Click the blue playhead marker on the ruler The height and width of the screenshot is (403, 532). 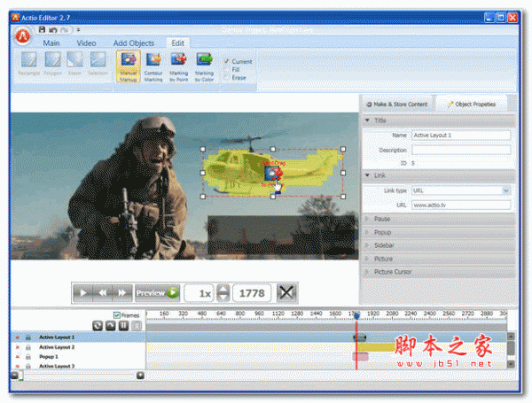356,316
